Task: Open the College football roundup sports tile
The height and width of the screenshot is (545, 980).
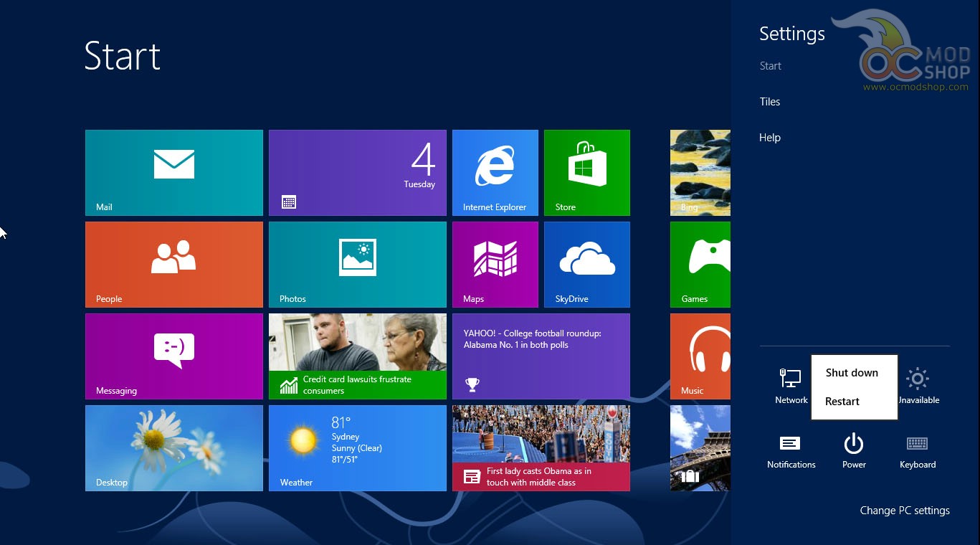Action: pyautogui.click(x=541, y=356)
